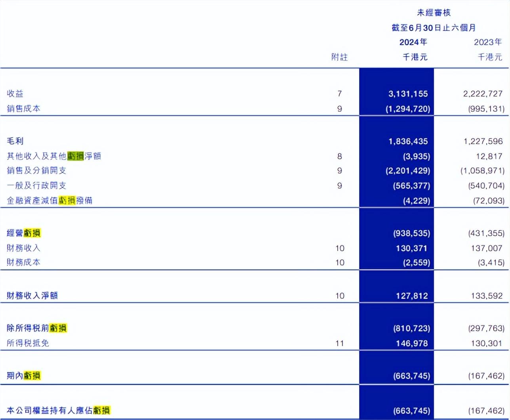Viewport: 510px width, 420px height.
Task: Click the 財務收入淨額 row label
Action: (32, 296)
